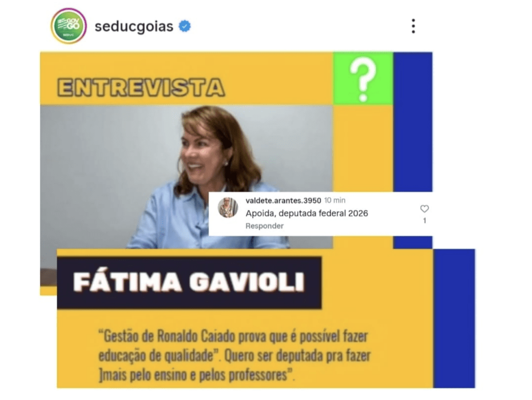Click the valdete.arantes.3950 username
This screenshot has height=400, width=532.
(x=283, y=200)
